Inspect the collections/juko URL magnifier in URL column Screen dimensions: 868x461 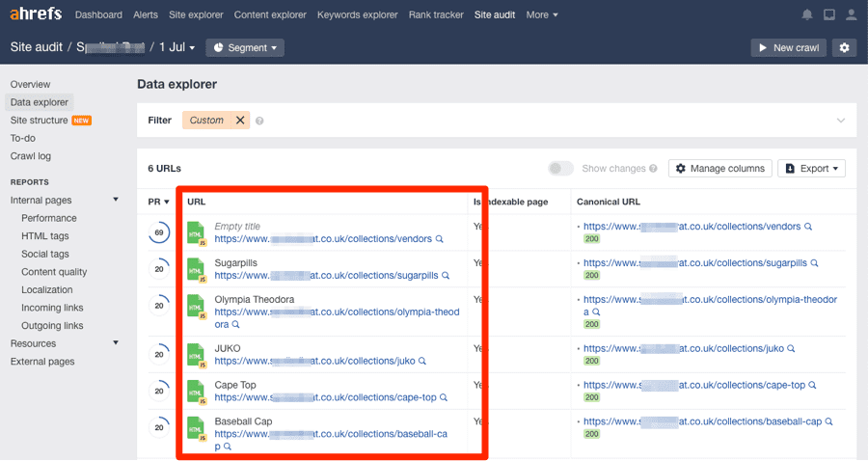pyautogui.click(x=422, y=361)
